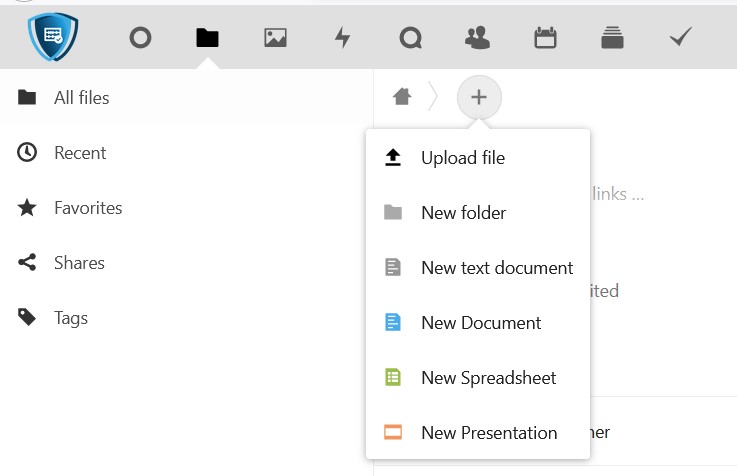
Task: Show Recent files in sidebar
Action: (x=80, y=153)
